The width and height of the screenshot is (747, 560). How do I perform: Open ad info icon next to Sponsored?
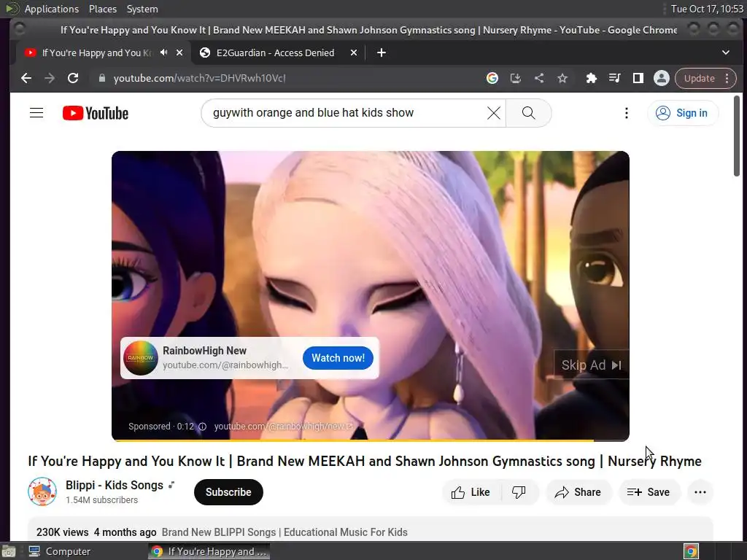pos(202,426)
